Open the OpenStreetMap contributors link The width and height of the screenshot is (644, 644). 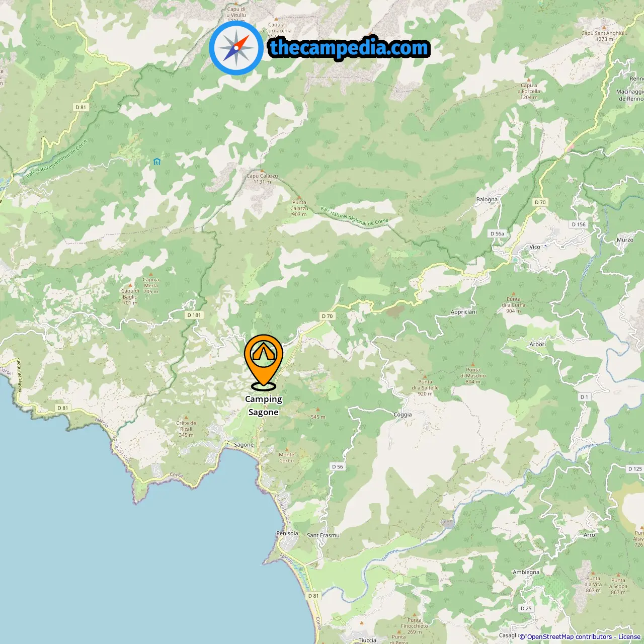coord(570,637)
